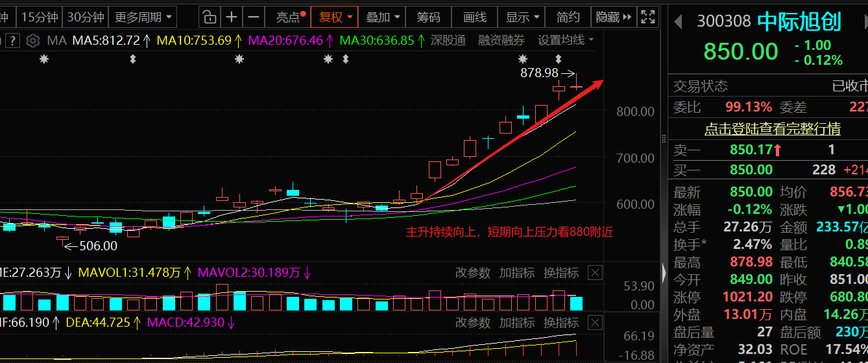Click the 今开 value 849.00
This screenshot has height=363, width=868.
751,279
